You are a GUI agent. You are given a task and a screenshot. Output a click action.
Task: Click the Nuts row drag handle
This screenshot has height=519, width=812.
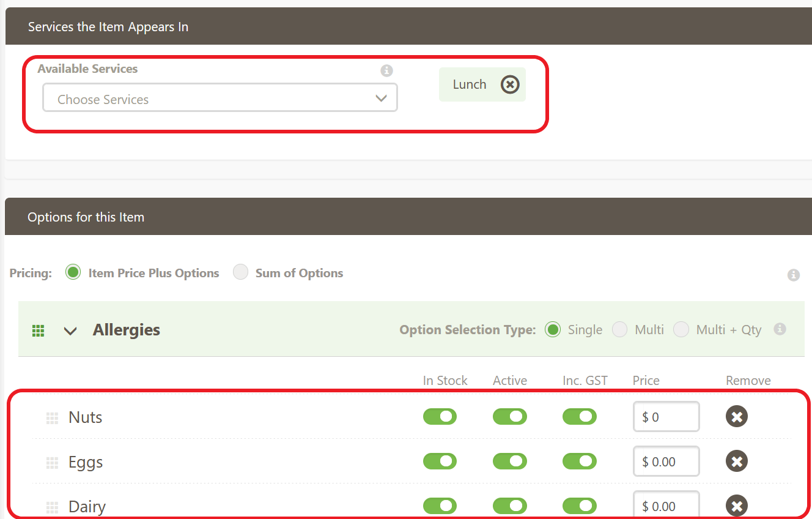pyautogui.click(x=53, y=418)
